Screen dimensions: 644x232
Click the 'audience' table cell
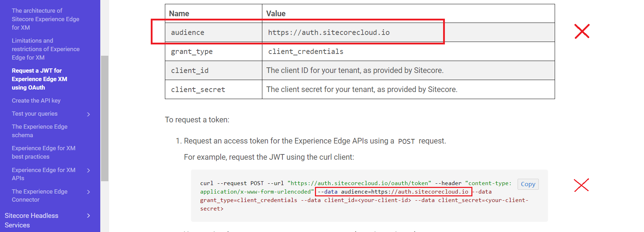[x=214, y=32]
